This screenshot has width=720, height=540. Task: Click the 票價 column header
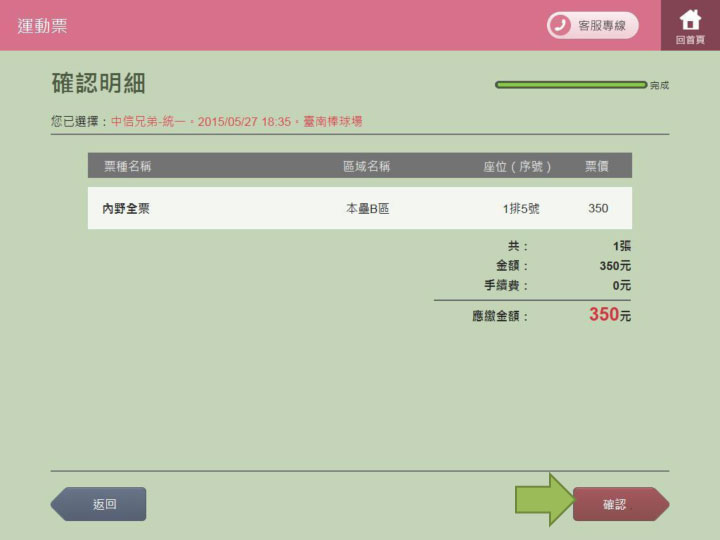point(596,166)
